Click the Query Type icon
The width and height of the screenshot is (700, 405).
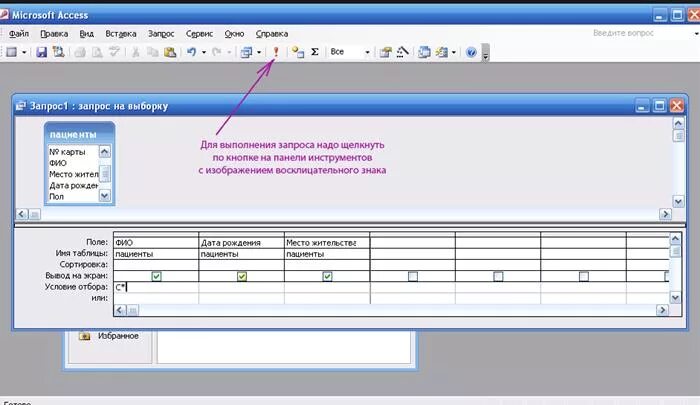click(x=246, y=52)
